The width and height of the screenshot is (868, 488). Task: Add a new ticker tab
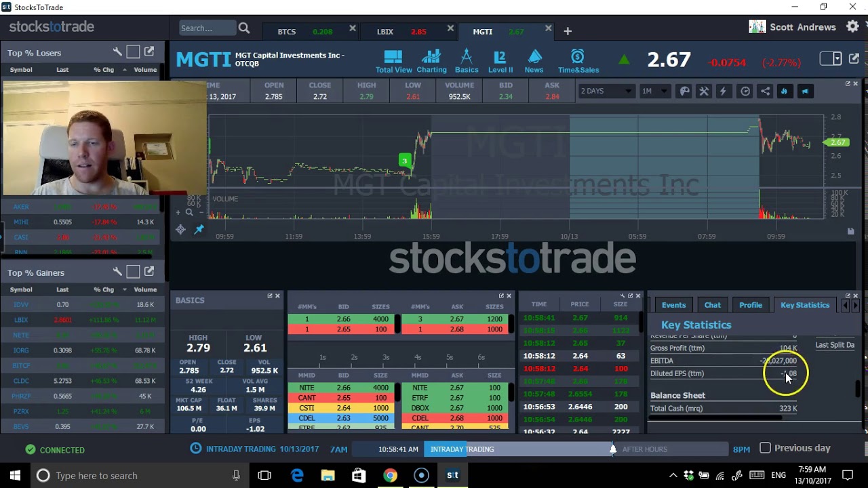pos(568,31)
